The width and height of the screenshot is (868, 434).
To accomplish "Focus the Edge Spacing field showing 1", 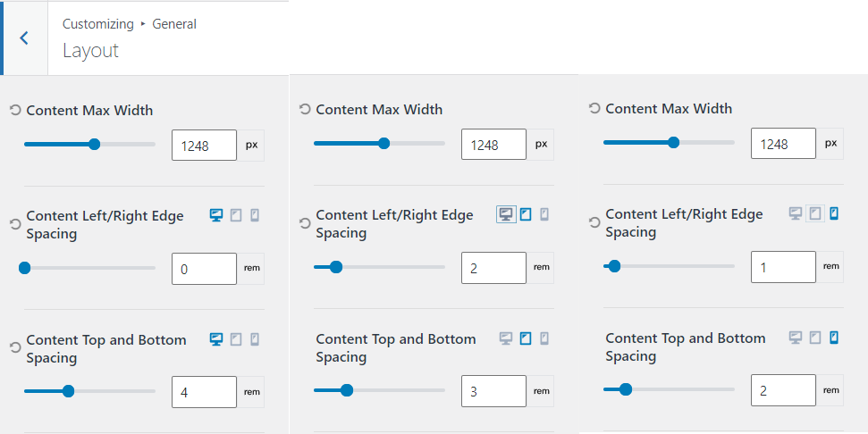I will 783,266.
